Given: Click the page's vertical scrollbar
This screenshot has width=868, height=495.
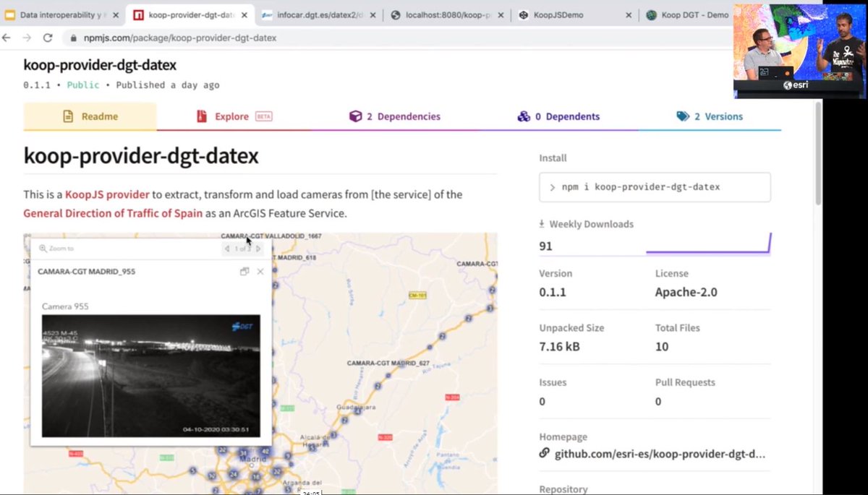Looking at the screenshot, I should click(818, 152).
